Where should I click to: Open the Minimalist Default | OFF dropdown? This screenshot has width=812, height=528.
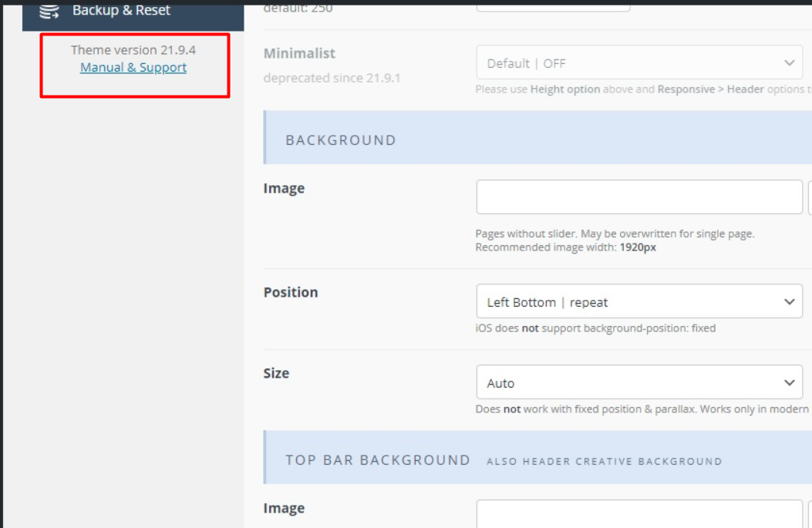pyautogui.click(x=639, y=63)
